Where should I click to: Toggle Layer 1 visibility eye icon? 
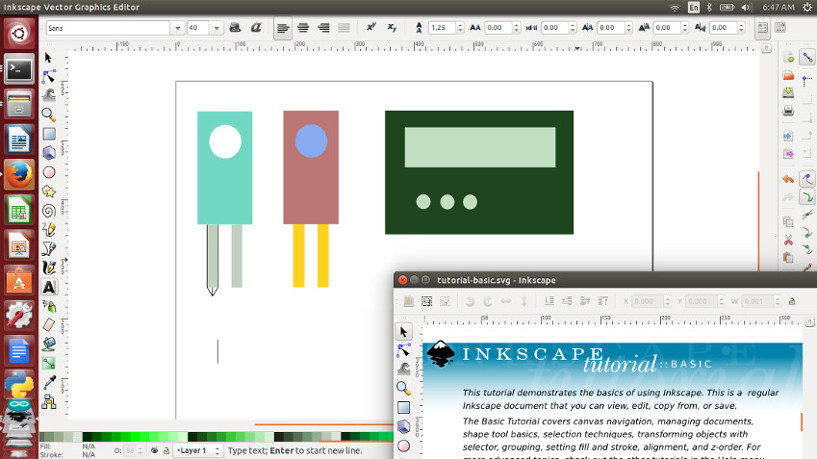click(154, 451)
